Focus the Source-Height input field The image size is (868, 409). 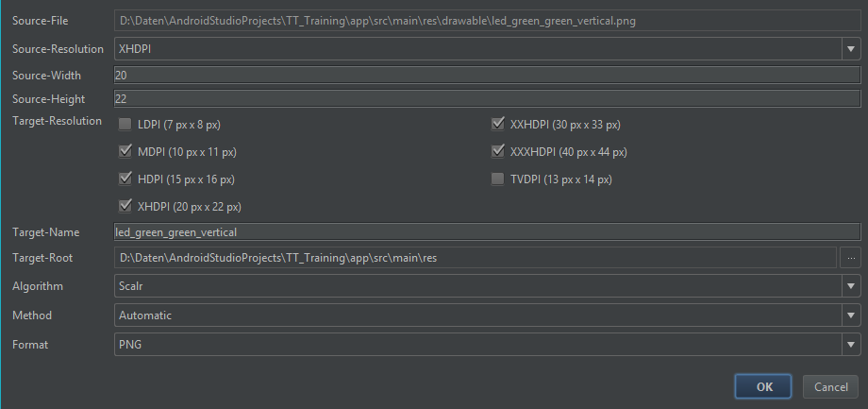pyautogui.click(x=486, y=99)
